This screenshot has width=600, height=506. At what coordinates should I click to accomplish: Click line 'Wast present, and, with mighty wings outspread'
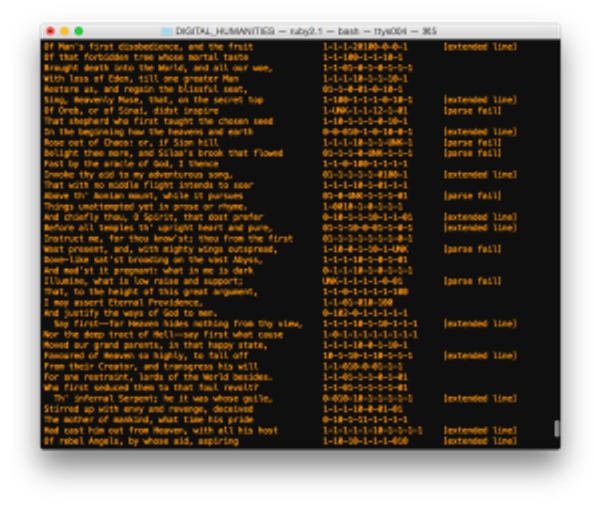[161, 249]
